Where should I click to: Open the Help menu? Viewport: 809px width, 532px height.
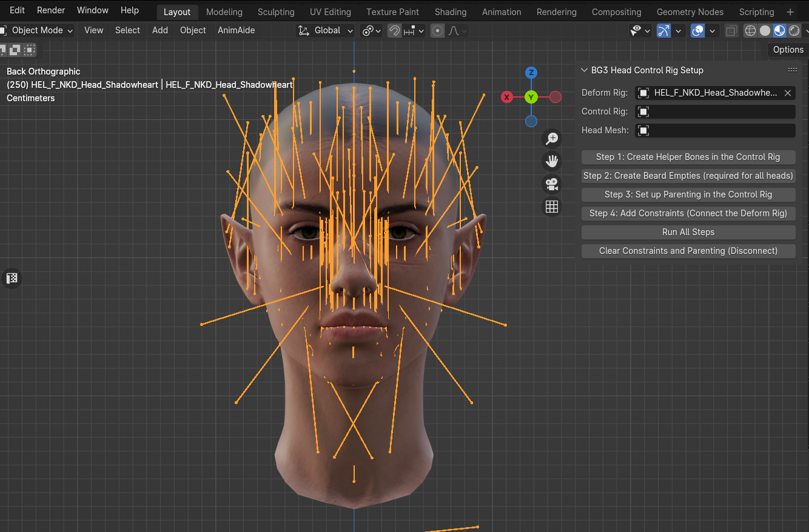point(130,10)
